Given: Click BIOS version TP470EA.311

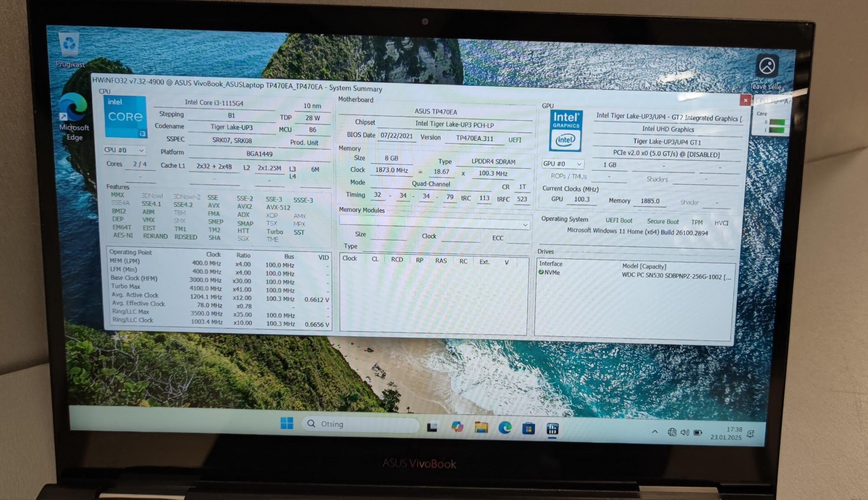Looking at the screenshot, I should click(x=474, y=138).
